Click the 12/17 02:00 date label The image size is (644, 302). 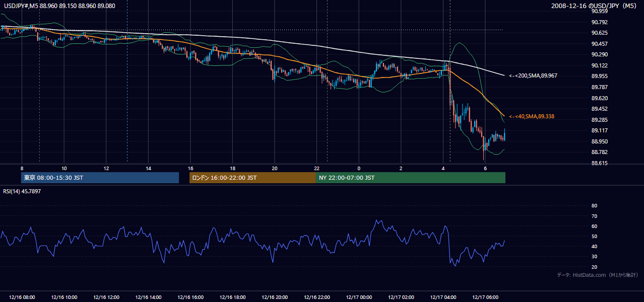click(401, 297)
